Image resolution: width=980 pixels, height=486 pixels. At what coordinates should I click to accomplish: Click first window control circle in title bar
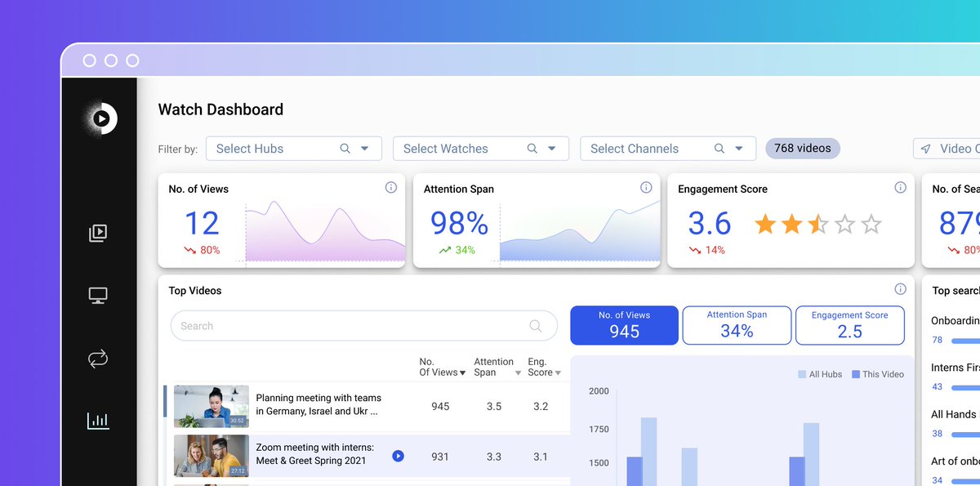click(90, 60)
